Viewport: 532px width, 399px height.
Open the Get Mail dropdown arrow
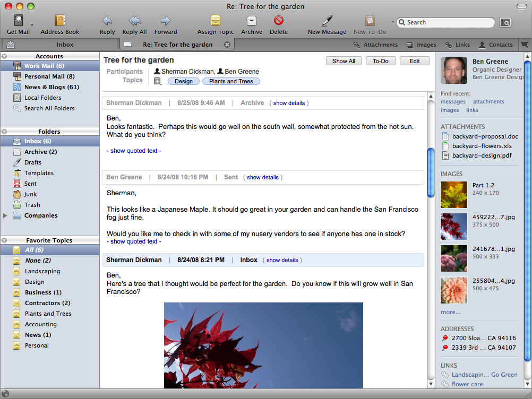pyautogui.click(x=32, y=25)
